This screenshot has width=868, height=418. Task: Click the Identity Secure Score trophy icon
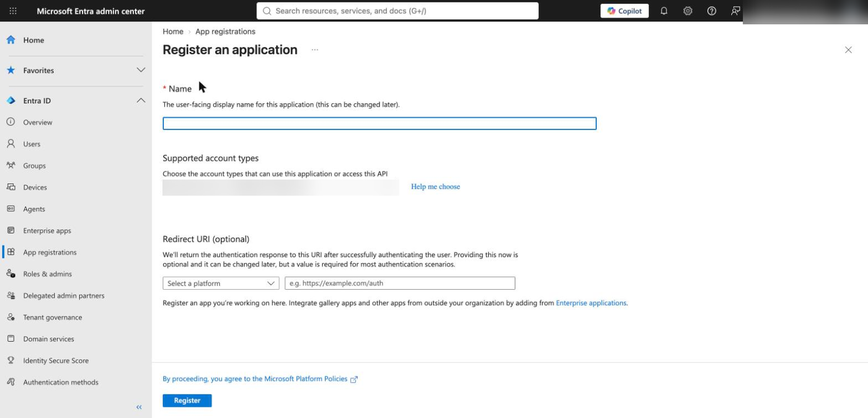click(x=11, y=360)
